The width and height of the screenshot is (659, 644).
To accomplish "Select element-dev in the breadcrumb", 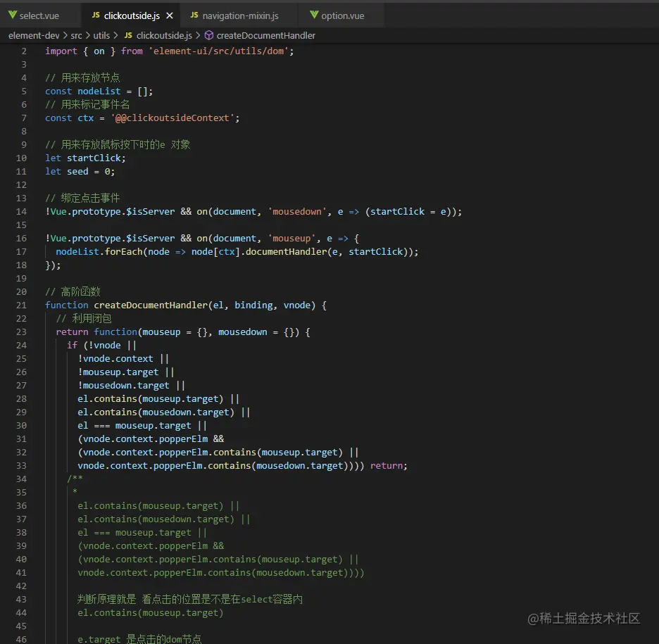I will (x=34, y=36).
